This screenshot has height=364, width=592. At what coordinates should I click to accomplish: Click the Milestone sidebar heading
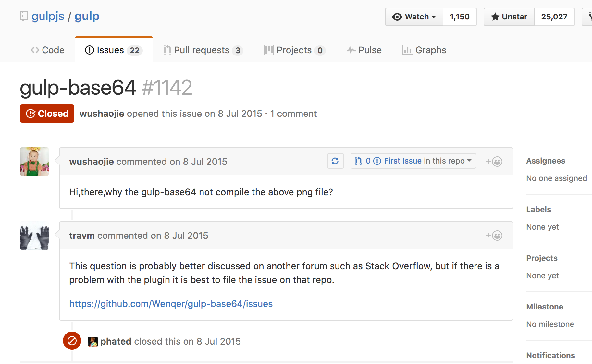point(545,307)
